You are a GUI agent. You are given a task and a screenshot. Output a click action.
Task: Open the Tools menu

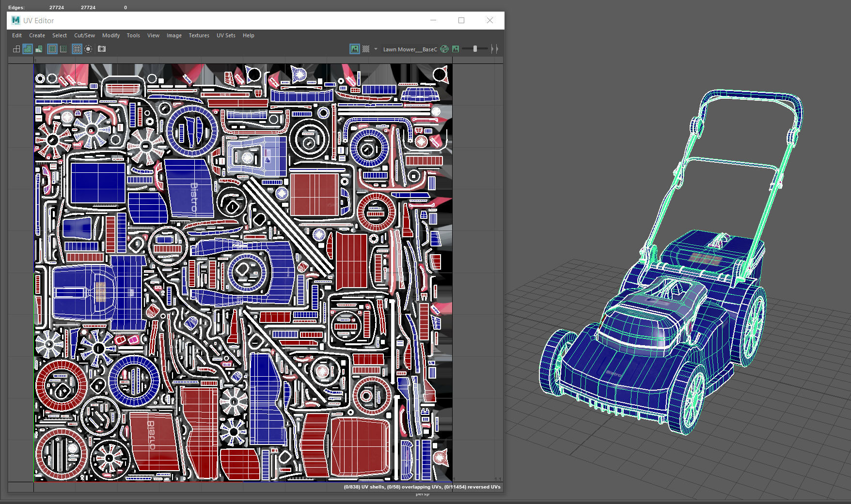click(x=133, y=35)
